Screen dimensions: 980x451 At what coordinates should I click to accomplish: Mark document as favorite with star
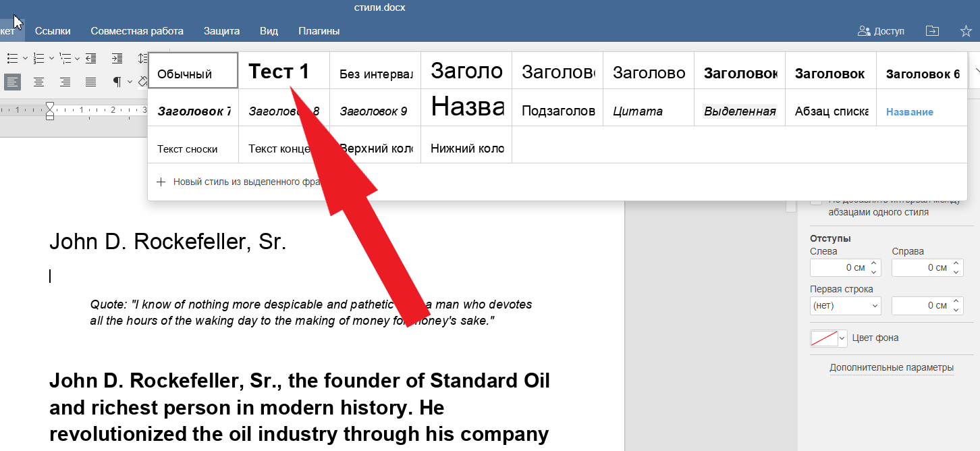coord(966,31)
